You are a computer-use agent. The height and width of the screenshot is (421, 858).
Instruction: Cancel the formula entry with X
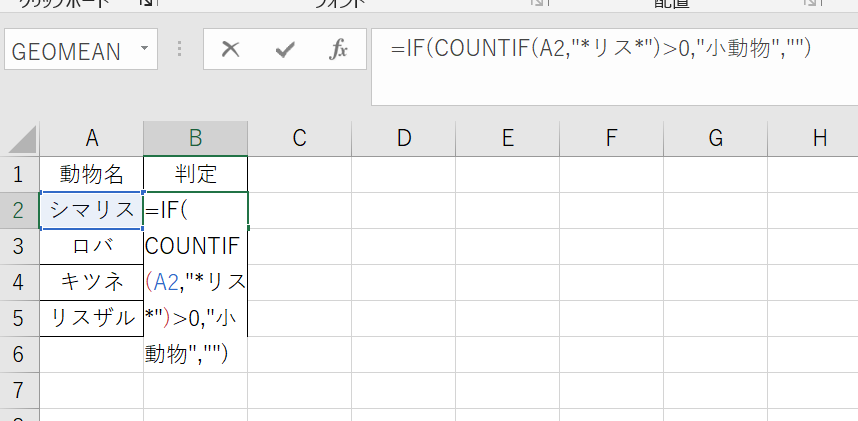tap(230, 50)
